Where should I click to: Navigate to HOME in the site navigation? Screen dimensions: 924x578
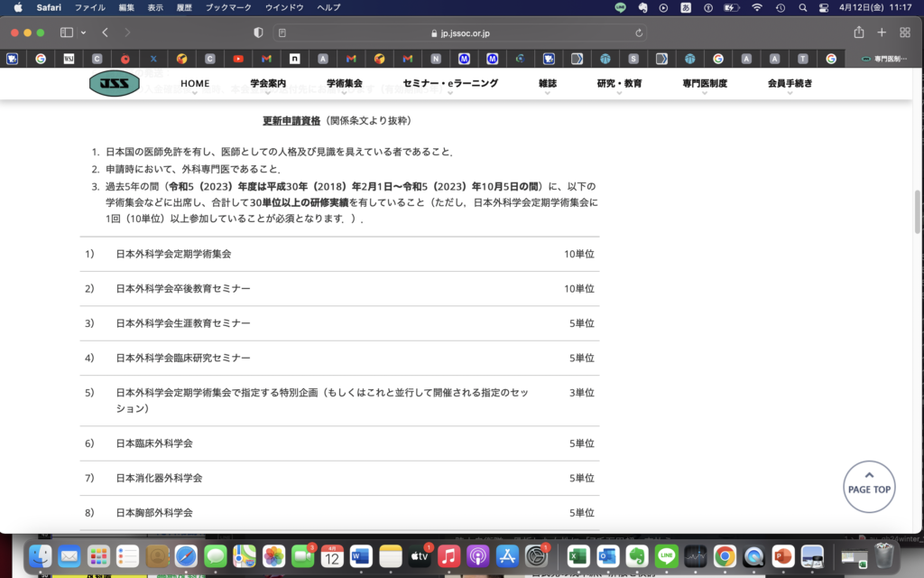coord(194,83)
